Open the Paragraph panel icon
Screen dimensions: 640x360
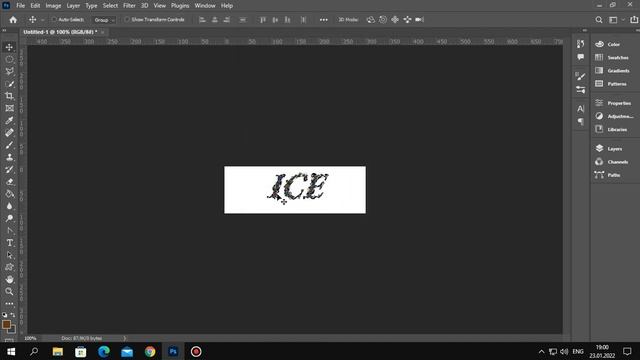pyautogui.click(x=580, y=122)
